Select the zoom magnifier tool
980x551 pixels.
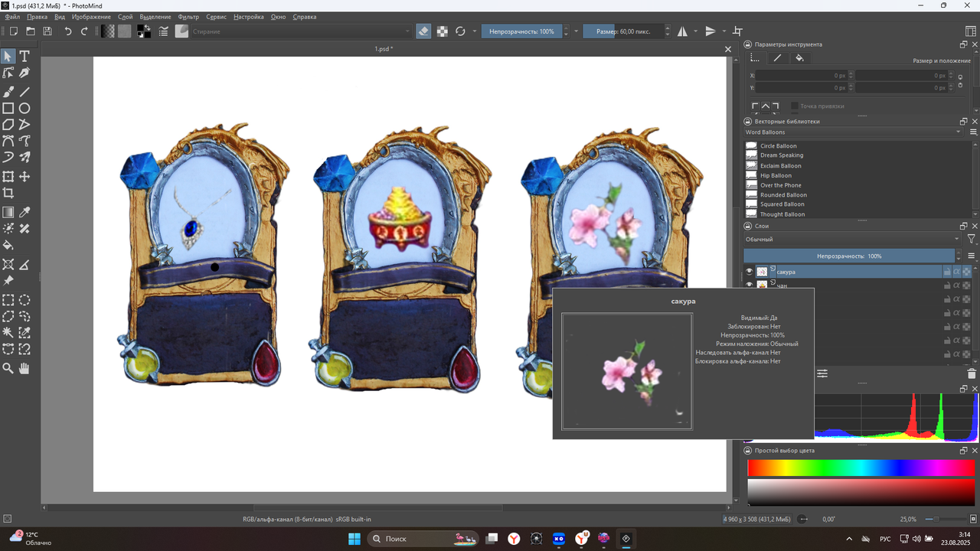tap(8, 368)
